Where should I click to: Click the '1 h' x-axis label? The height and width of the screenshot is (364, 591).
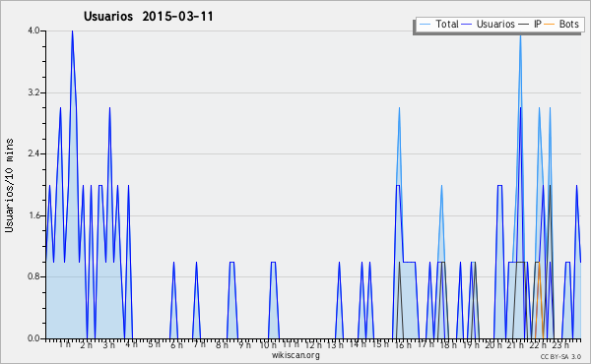pos(64,344)
